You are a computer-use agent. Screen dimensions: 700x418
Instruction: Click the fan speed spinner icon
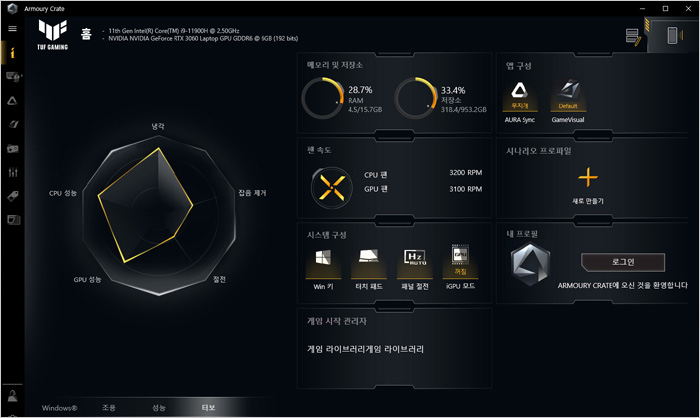click(x=332, y=188)
